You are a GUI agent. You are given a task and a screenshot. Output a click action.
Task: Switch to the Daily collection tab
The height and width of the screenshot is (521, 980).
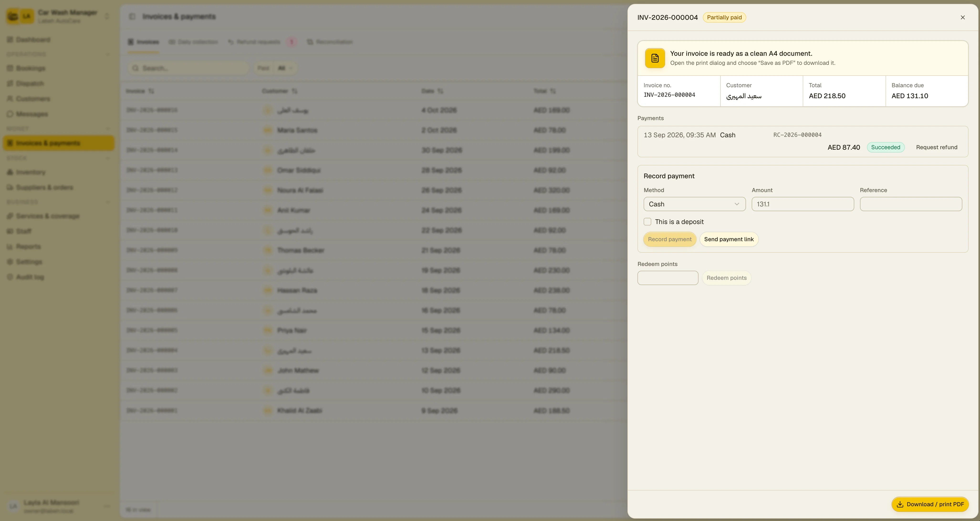click(193, 42)
